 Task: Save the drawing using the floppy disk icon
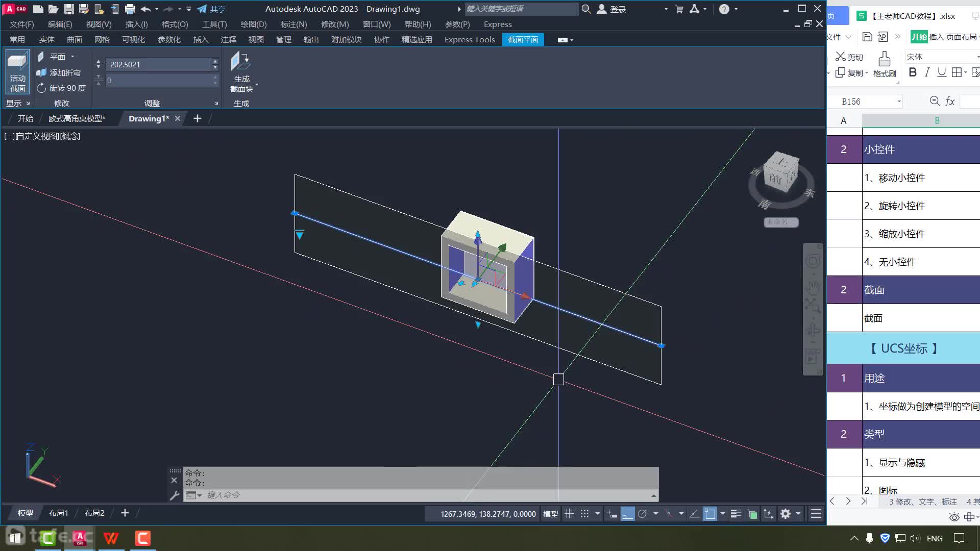69,9
